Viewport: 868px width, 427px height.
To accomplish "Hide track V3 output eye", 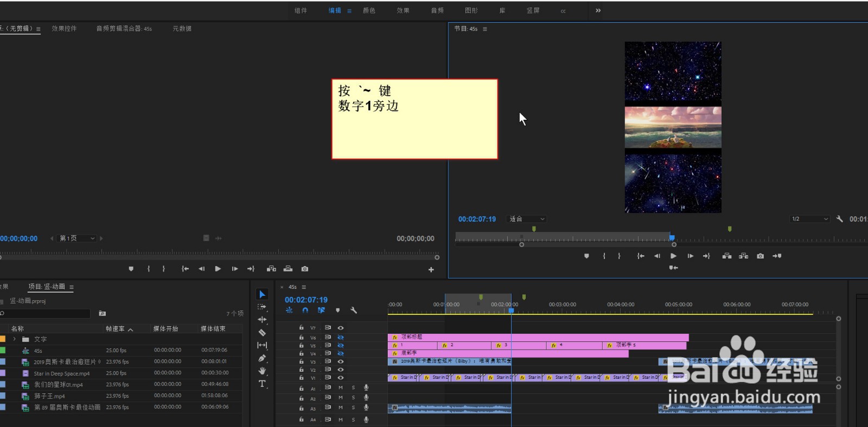I will [x=341, y=361].
